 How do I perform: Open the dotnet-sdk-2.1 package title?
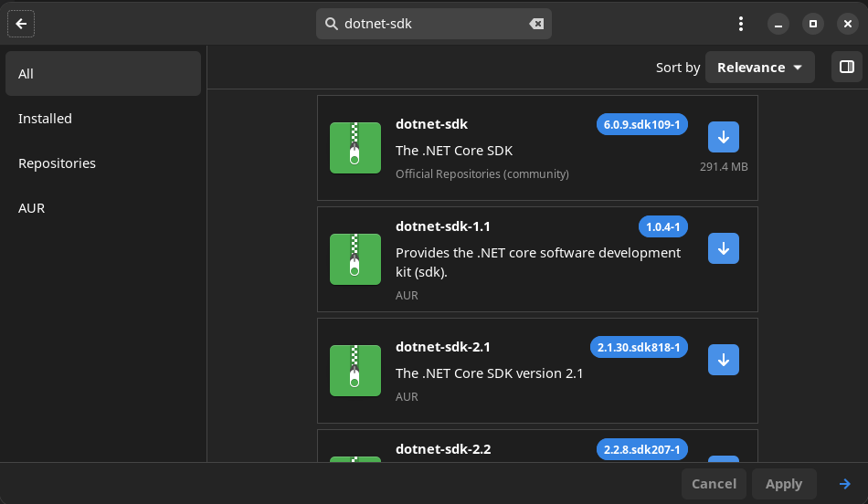coord(442,347)
